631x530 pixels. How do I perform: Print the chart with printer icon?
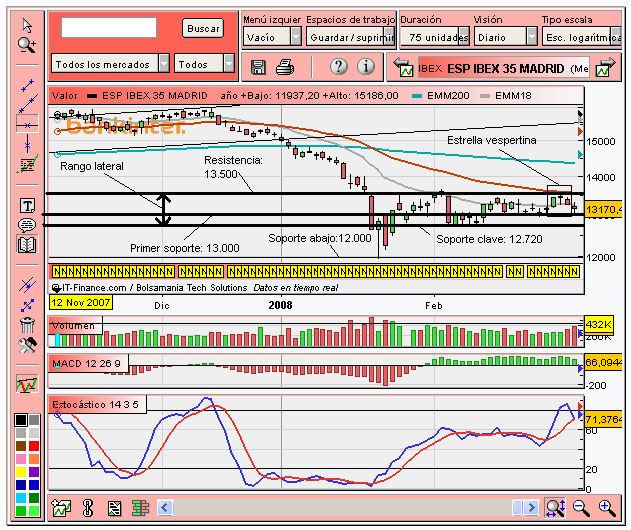[285, 67]
